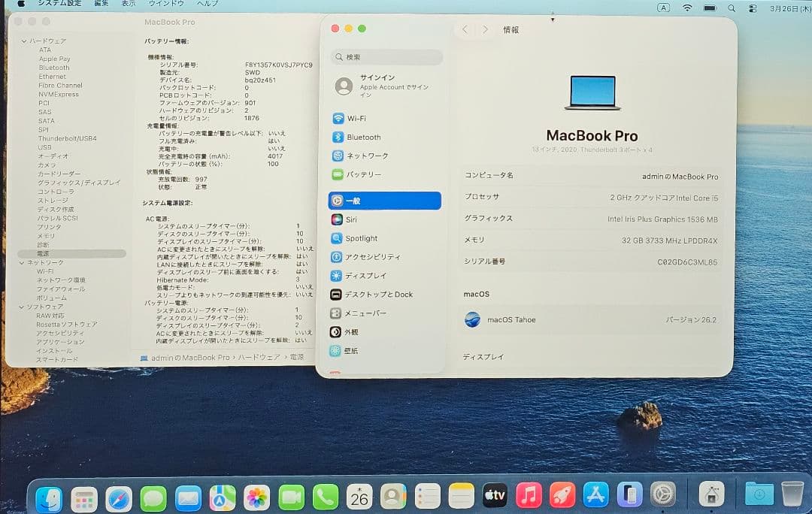Open the Downloads folder stack in Dock

[x=759, y=493]
